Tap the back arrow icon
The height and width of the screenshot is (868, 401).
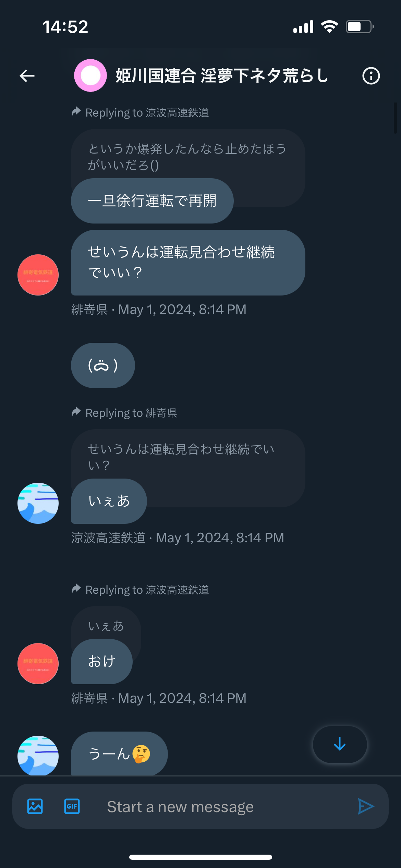pos(27,76)
